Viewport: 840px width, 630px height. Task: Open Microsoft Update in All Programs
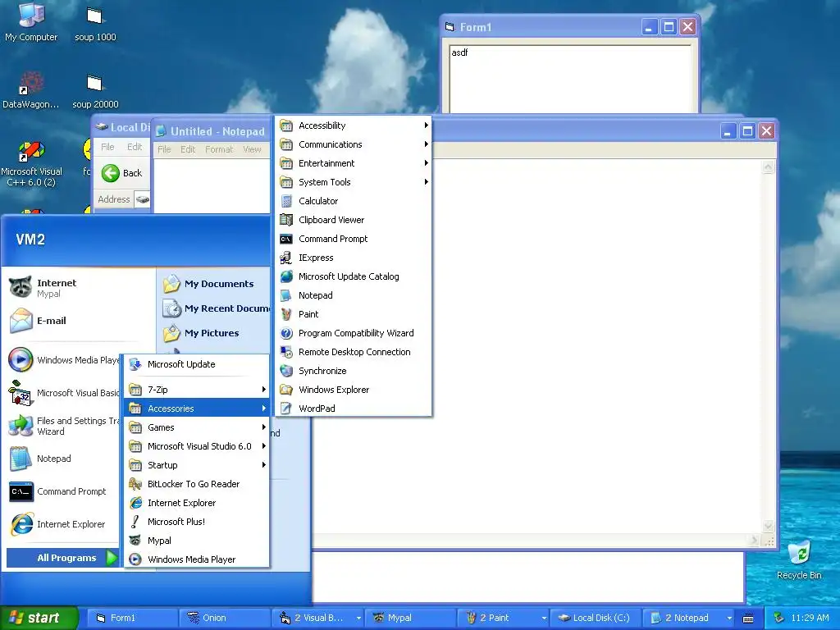197,364
